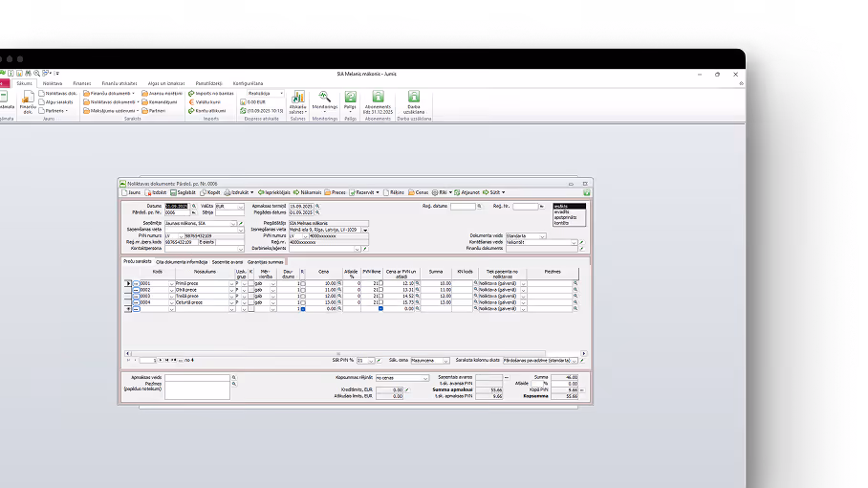Toggle R checkbox in row 0003
Screen dimensions: 868x488
pos(303,297)
